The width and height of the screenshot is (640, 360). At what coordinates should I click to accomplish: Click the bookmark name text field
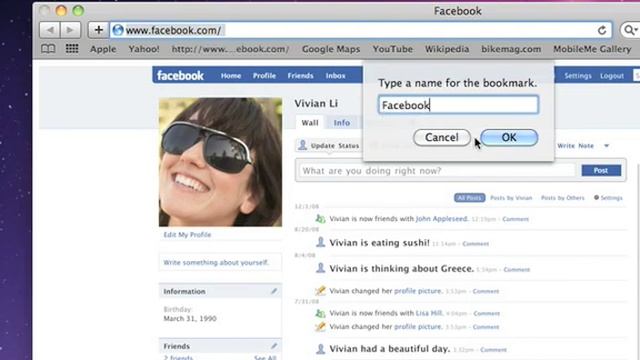pyautogui.click(x=458, y=105)
